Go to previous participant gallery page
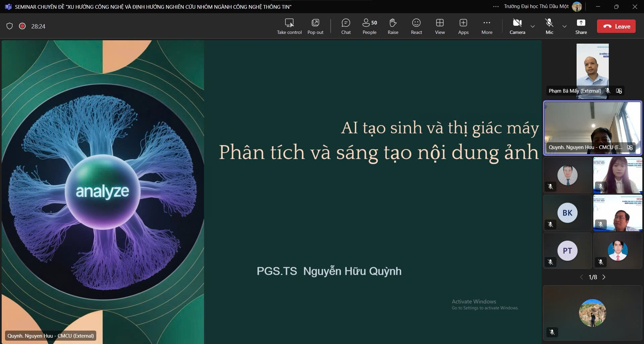Viewport: 644px width, 344px height. pos(582,277)
